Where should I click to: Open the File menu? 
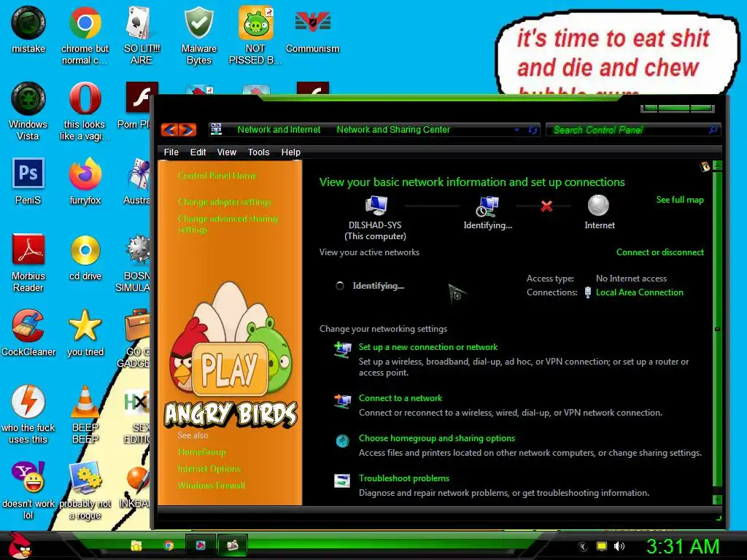(x=171, y=152)
